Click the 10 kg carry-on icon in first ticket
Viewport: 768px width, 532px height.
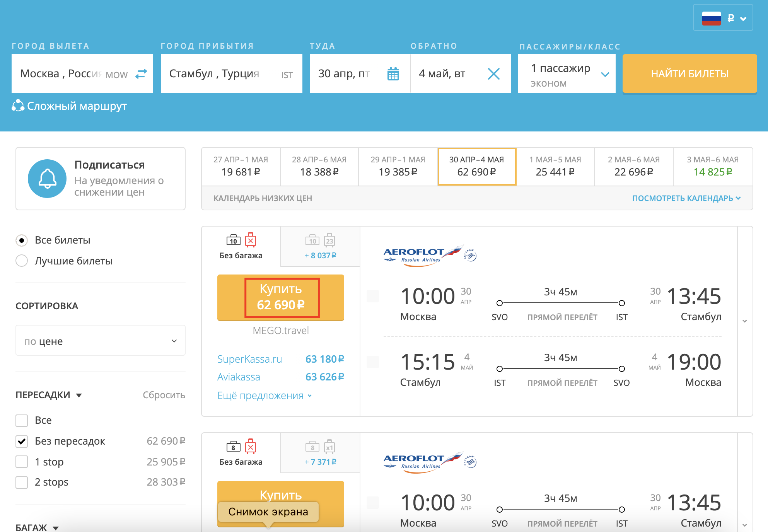click(233, 240)
